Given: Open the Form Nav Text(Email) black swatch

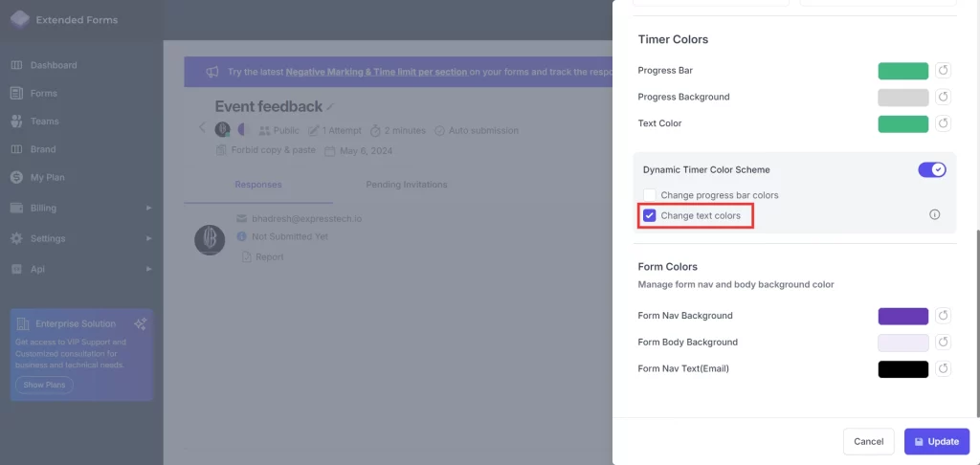Looking at the screenshot, I should tap(903, 369).
